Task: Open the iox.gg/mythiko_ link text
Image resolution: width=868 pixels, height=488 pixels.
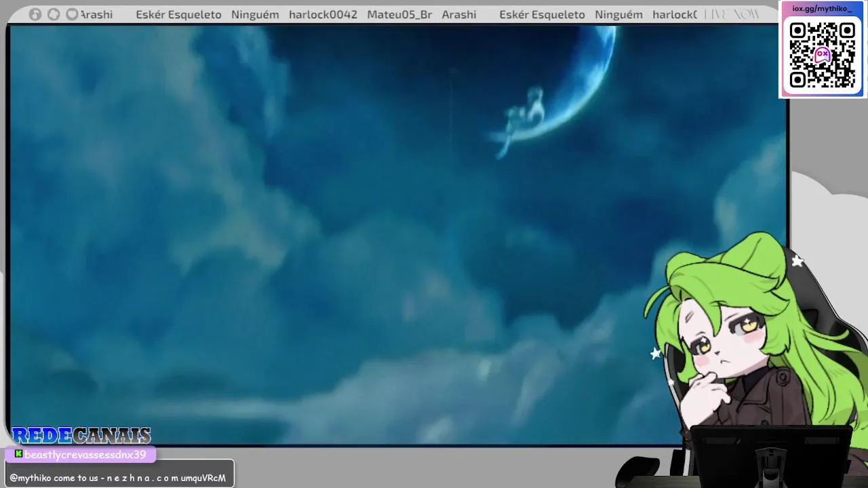Action: 822,9
